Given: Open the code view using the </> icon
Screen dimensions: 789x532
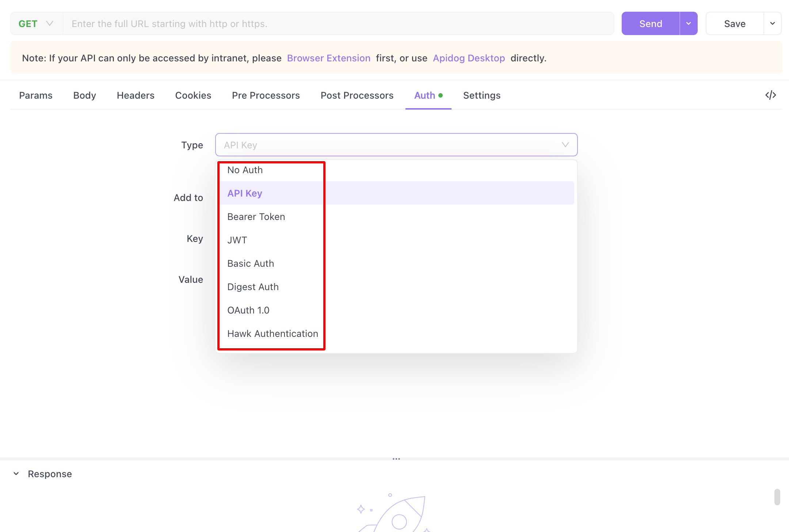Looking at the screenshot, I should [x=771, y=95].
